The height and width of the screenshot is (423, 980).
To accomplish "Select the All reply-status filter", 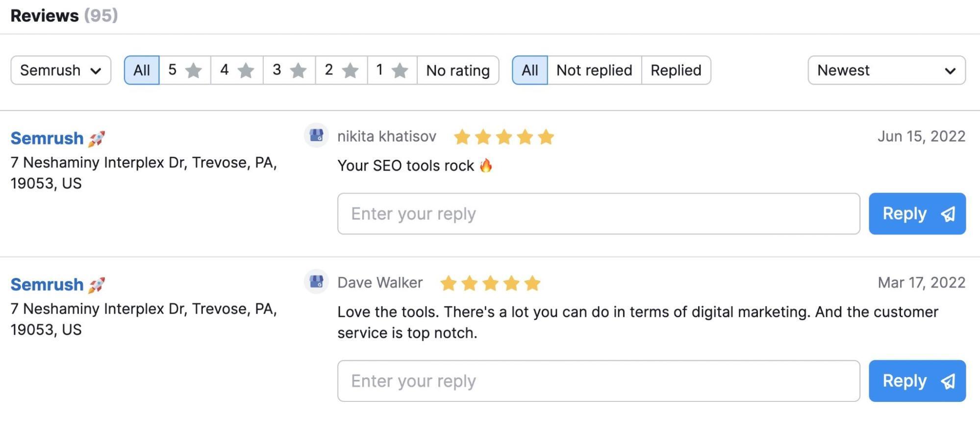I will pyautogui.click(x=529, y=70).
